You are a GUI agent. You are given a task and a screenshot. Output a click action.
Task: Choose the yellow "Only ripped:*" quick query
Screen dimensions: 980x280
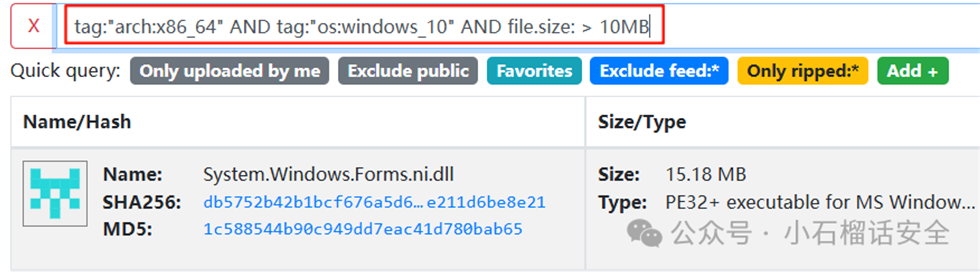click(x=802, y=71)
